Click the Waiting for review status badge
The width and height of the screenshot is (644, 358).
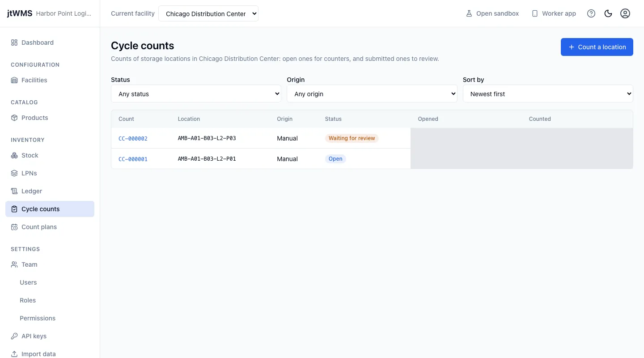click(352, 138)
